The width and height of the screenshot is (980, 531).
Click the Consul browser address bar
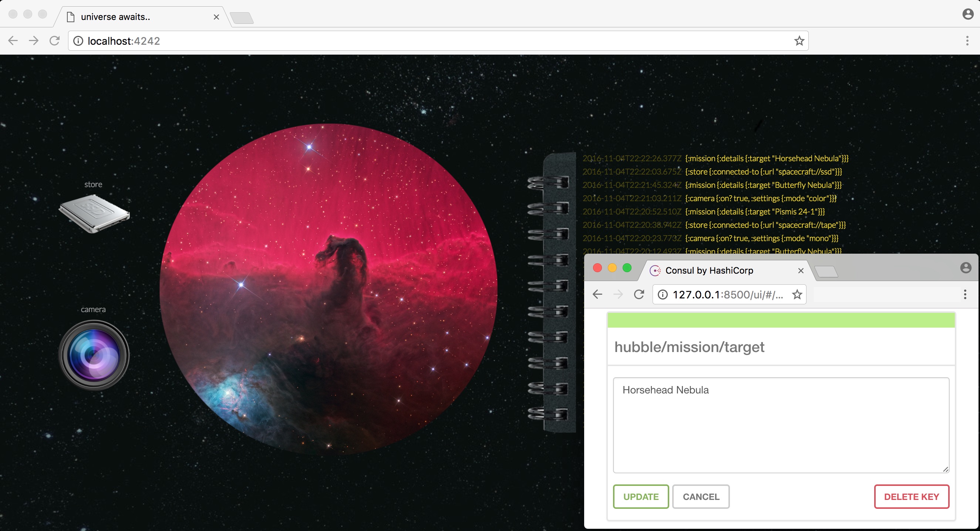pyautogui.click(x=727, y=295)
